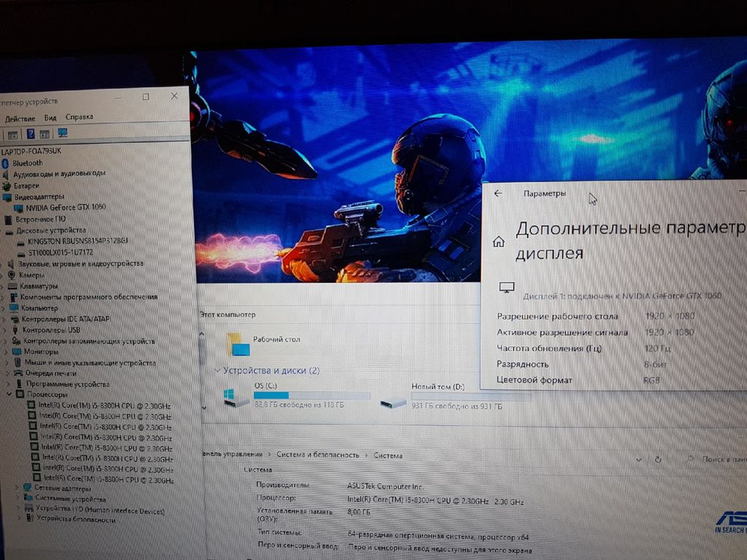This screenshot has width=747, height=560.
Task: Open the address bar history dropdown
Action: point(639,459)
